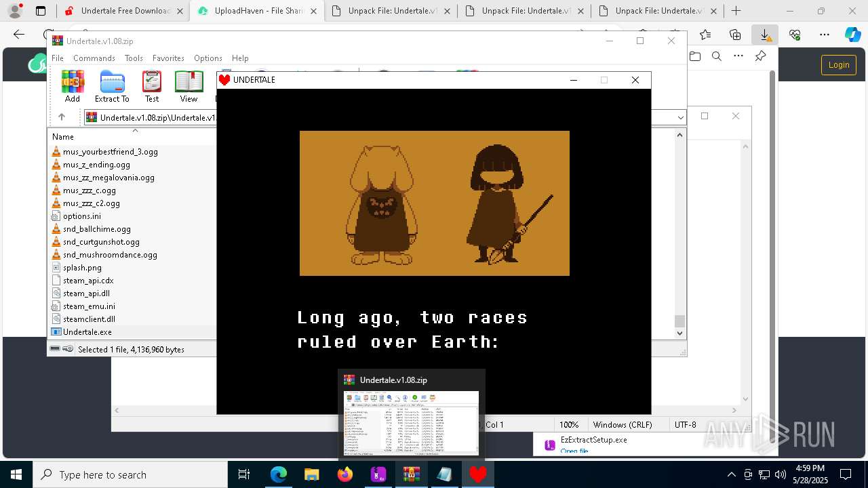Screen dimensions: 868x488
Task: Open the browser Collections icon
Action: pyautogui.click(x=735, y=35)
